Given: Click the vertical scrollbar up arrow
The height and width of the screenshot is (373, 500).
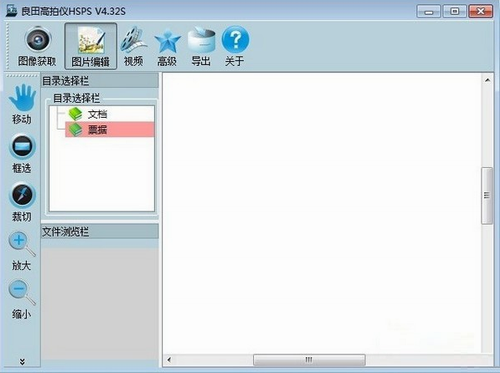Looking at the screenshot, I should tap(487, 80).
